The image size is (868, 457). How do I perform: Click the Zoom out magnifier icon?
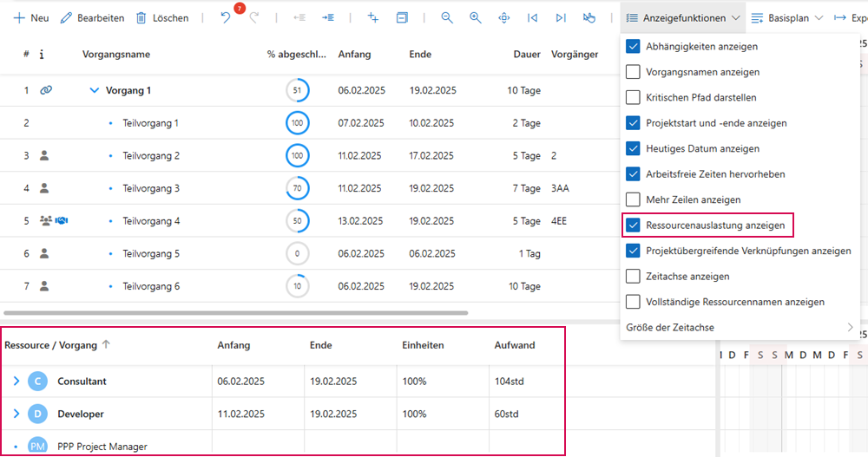point(447,18)
